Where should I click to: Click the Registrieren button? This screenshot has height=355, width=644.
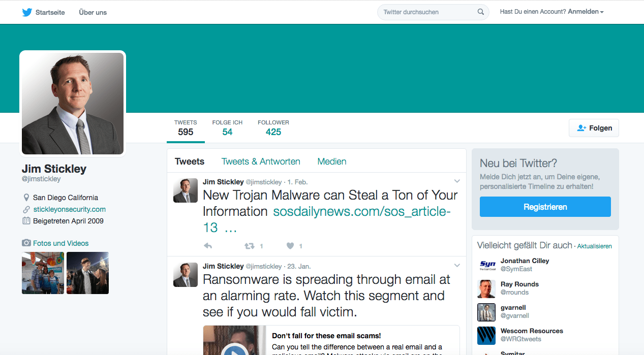(545, 207)
